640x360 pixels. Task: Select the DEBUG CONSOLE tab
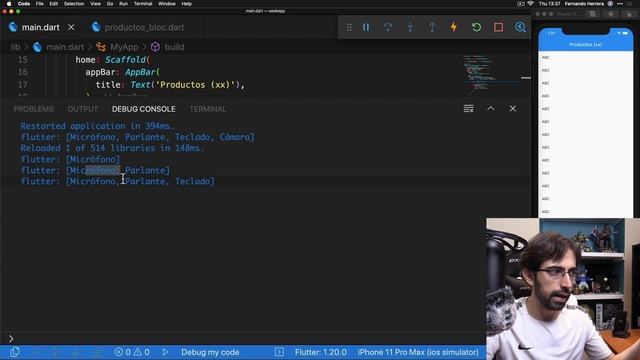144,109
